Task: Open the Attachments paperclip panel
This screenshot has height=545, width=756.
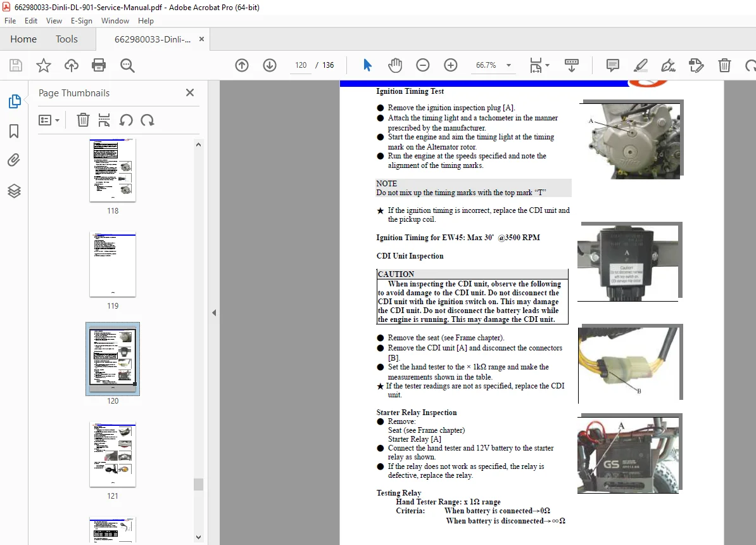Action: 14,160
